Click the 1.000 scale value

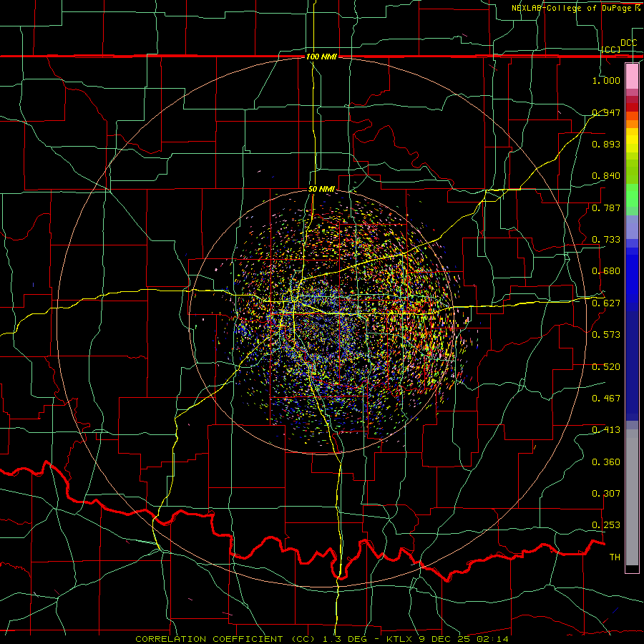point(606,80)
